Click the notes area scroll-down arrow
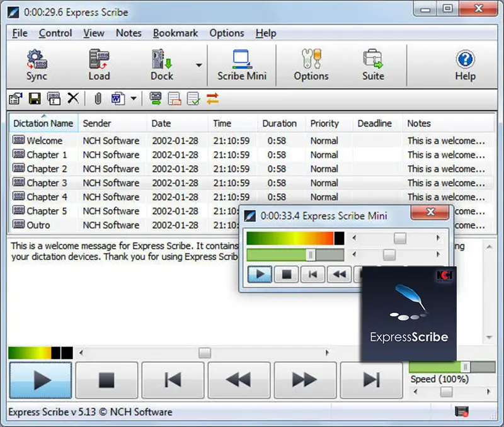504x427 pixels. click(x=490, y=337)
